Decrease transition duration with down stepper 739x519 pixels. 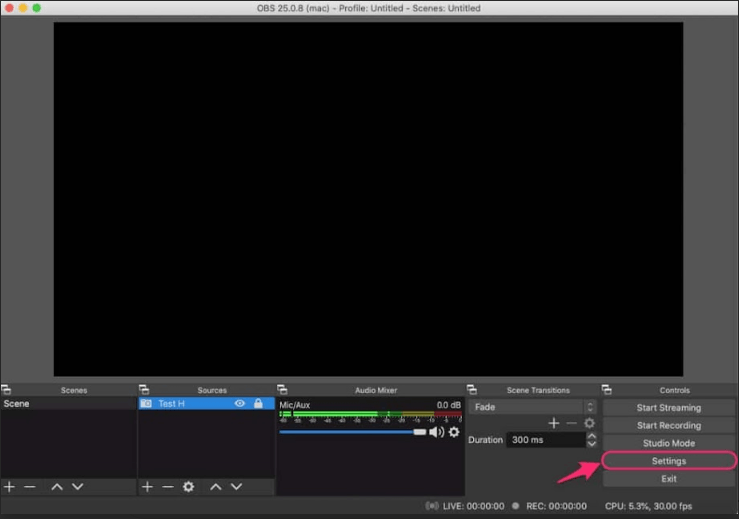pos(591,444)
